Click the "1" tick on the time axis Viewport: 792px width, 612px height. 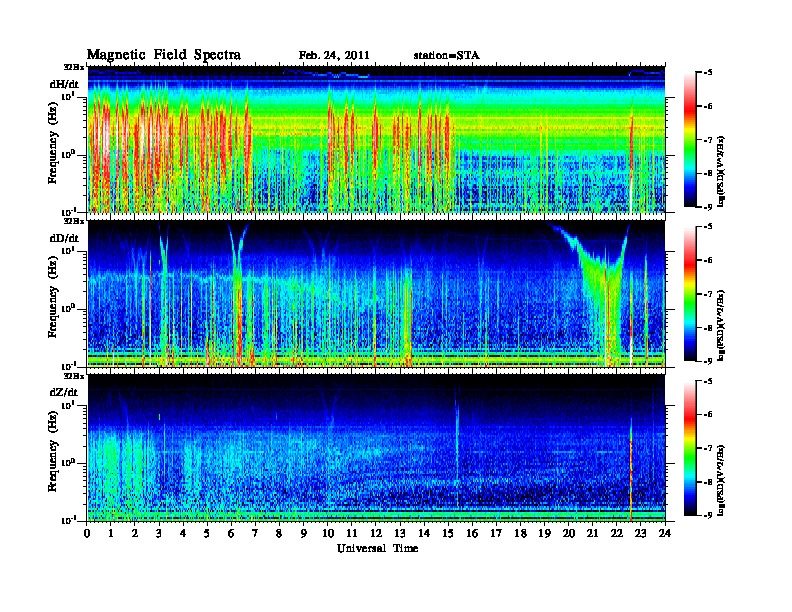[x=112, y=533]
